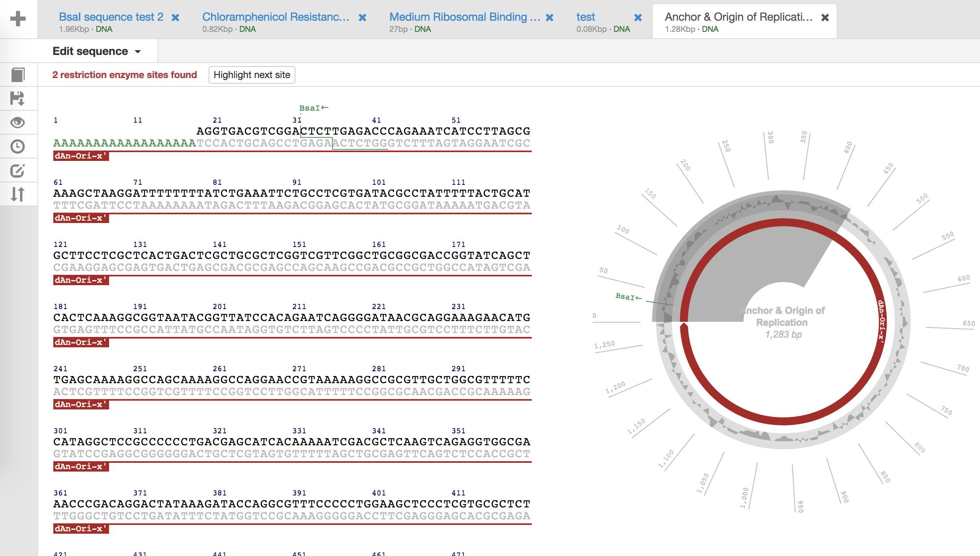Screen dimensions: 980x556
Task: Click the Highlight next site button
Action: (x=252, y=75)
